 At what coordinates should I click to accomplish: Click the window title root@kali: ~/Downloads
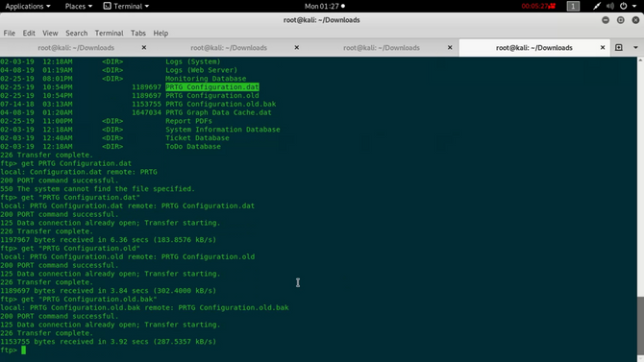(322, 20)
